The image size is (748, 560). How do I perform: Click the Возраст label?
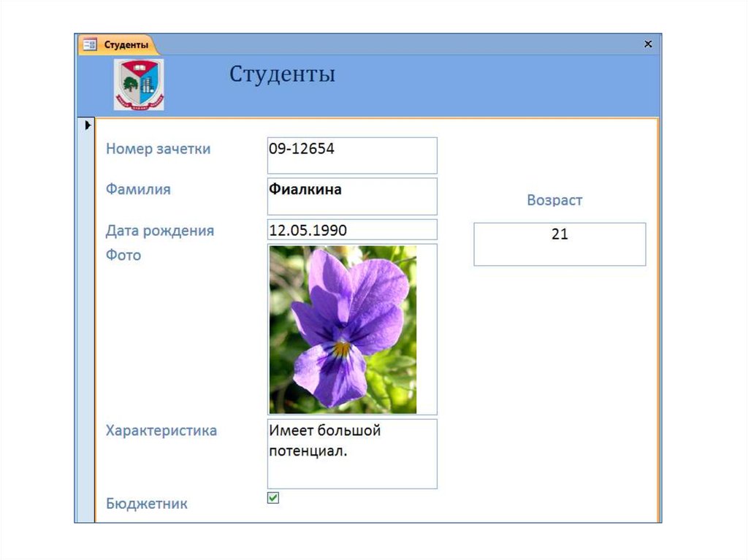click(554, 200)
